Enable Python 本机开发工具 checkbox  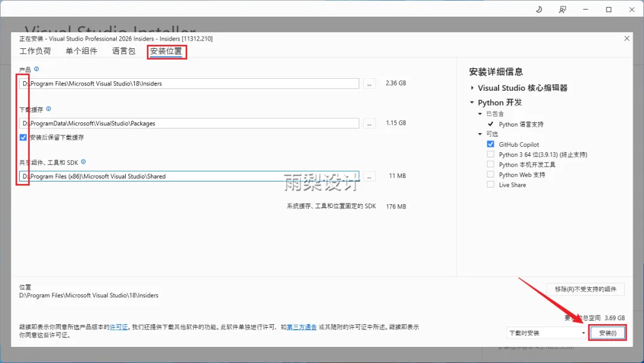tap(490, 164)
